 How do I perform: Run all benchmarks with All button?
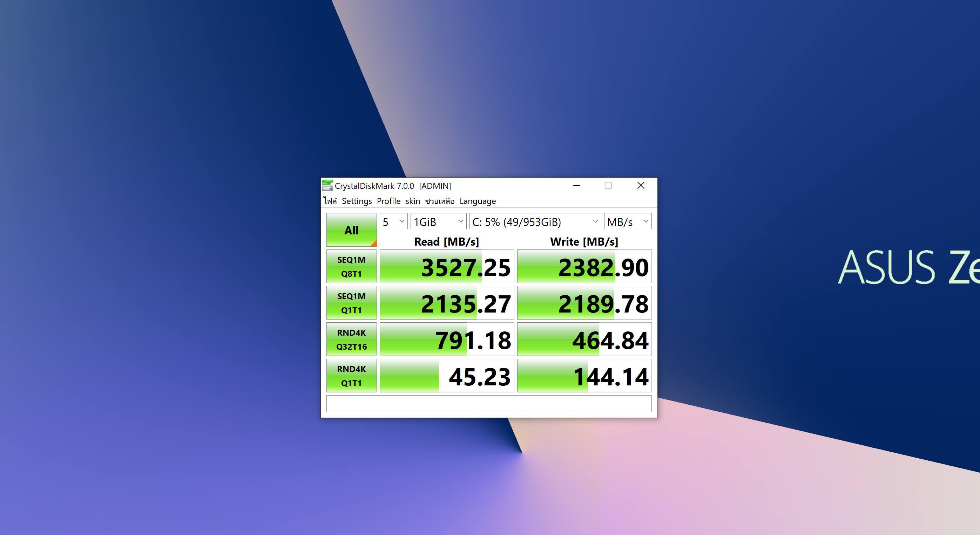352,230
